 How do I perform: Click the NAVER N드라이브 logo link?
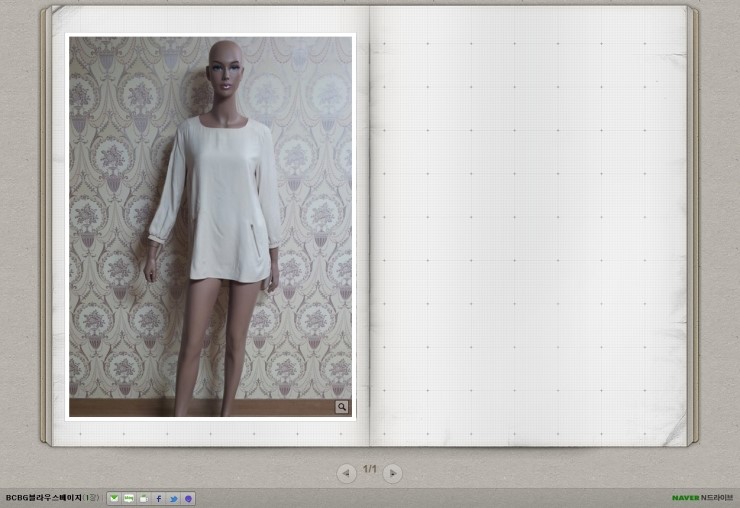click(703, 498)
